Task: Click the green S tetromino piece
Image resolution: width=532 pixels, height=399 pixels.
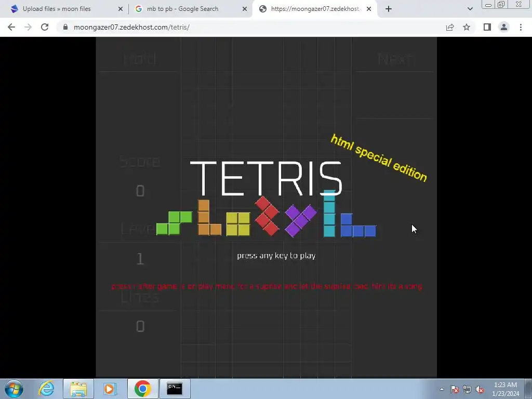Action: coord(175,223)
